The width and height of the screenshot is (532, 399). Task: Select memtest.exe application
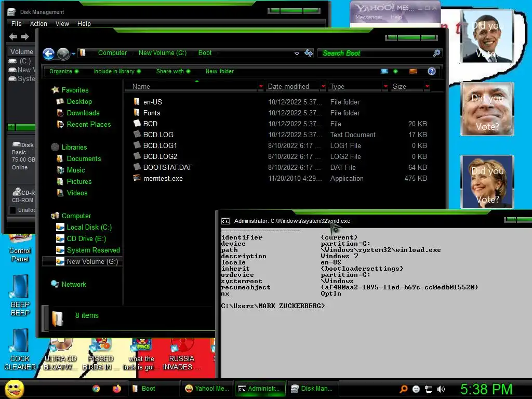point(163,178)
